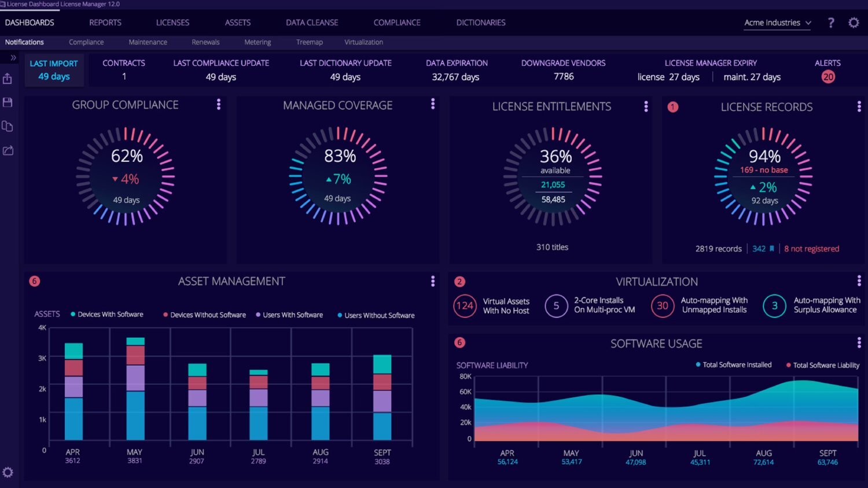Click the save (floppy disk) icon in the sidebar

(x=8, y=102)
